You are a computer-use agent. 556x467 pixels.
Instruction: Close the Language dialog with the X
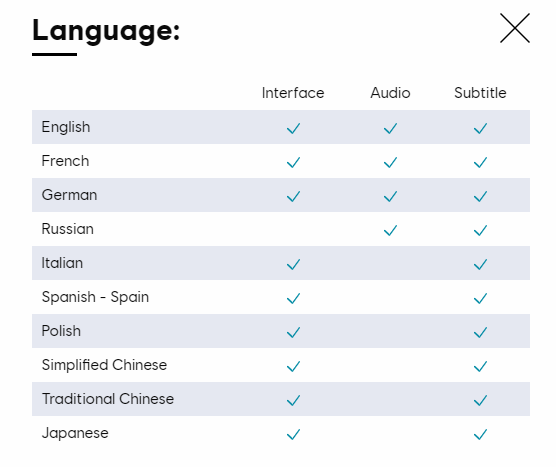[515, 28]
